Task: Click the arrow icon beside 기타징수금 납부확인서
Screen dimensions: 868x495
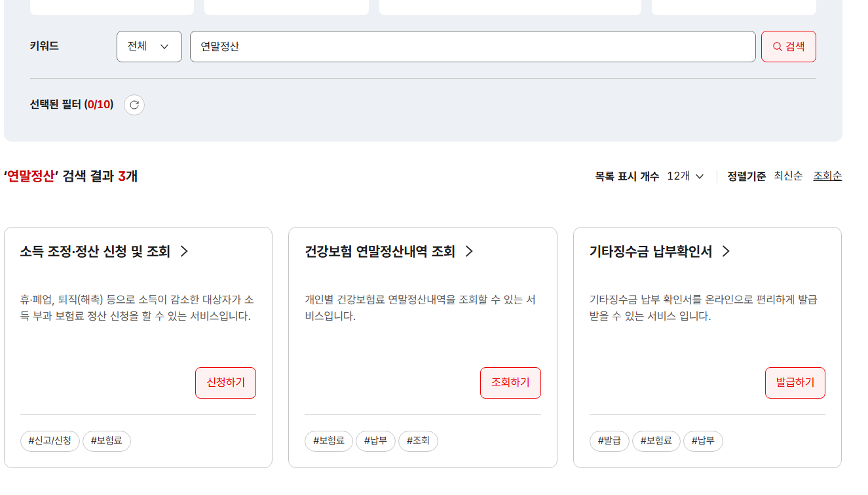Action: point(725,251)
